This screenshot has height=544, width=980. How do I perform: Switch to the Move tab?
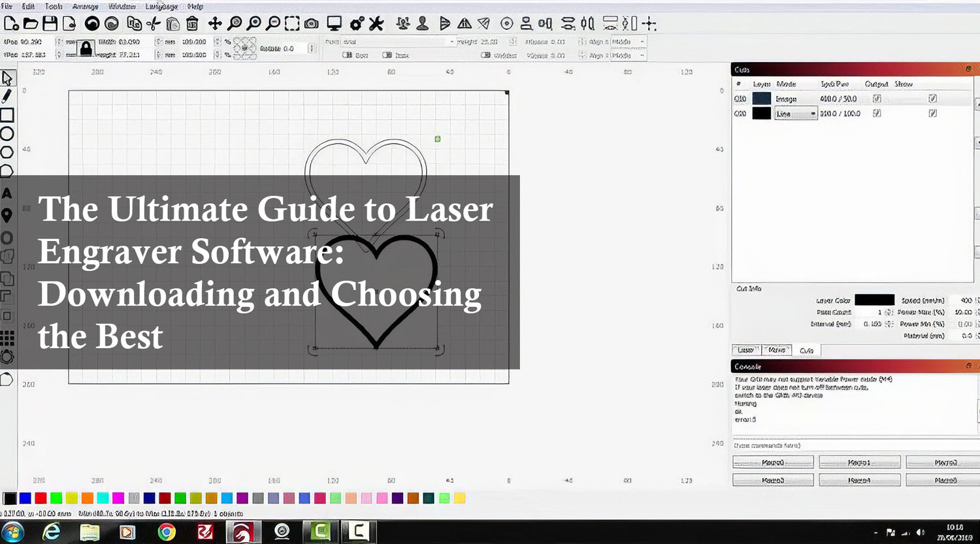click(x=776, y=350)
